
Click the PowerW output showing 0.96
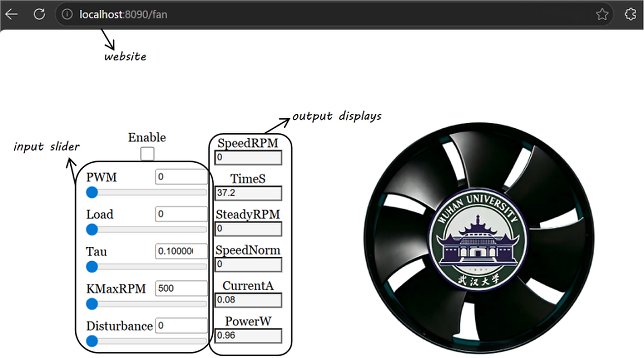[x=248, y=336]
